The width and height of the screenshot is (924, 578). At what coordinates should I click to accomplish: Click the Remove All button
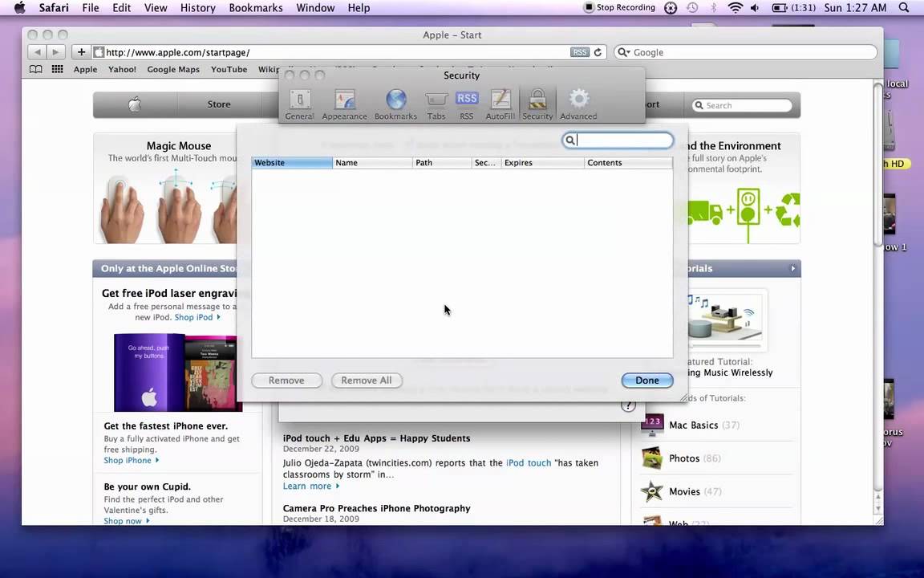tap(367, 381)
